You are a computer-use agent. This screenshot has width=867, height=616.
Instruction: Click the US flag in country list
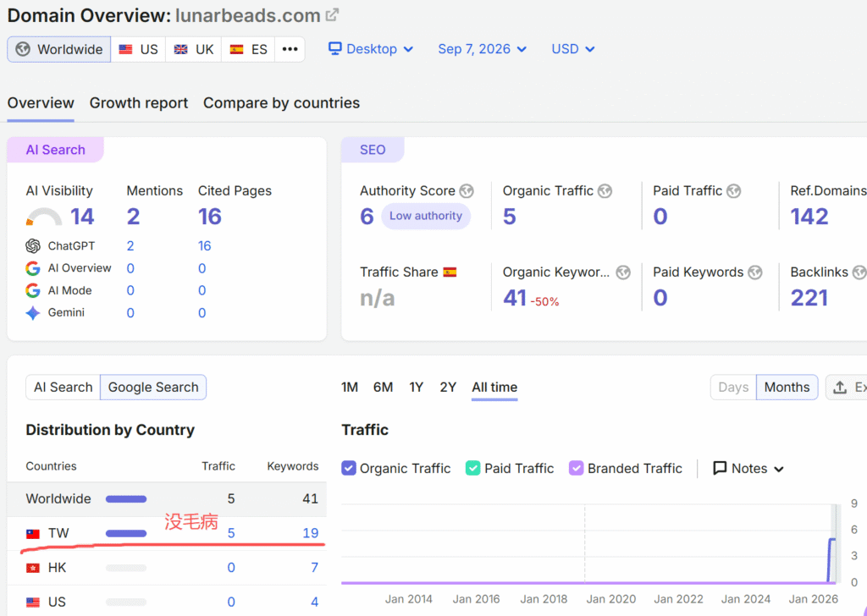33,602
